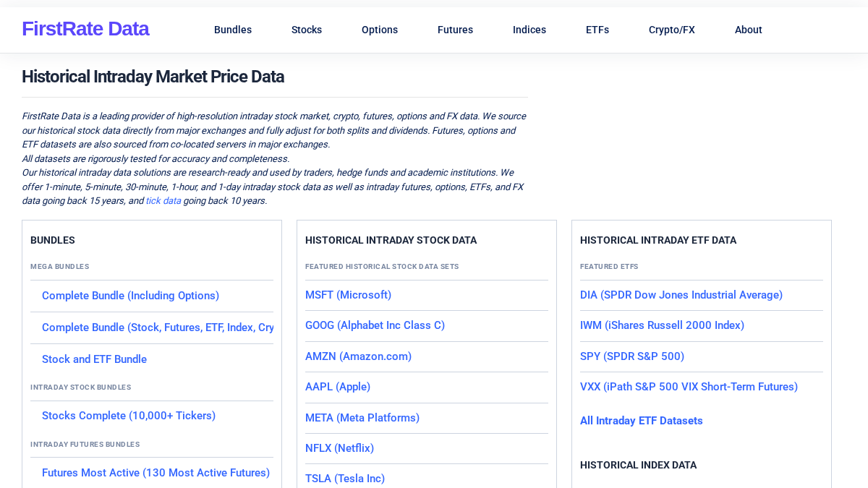Select AAPL (Apple) dataset
Screen dimensions: 868x488
[338, 387]
